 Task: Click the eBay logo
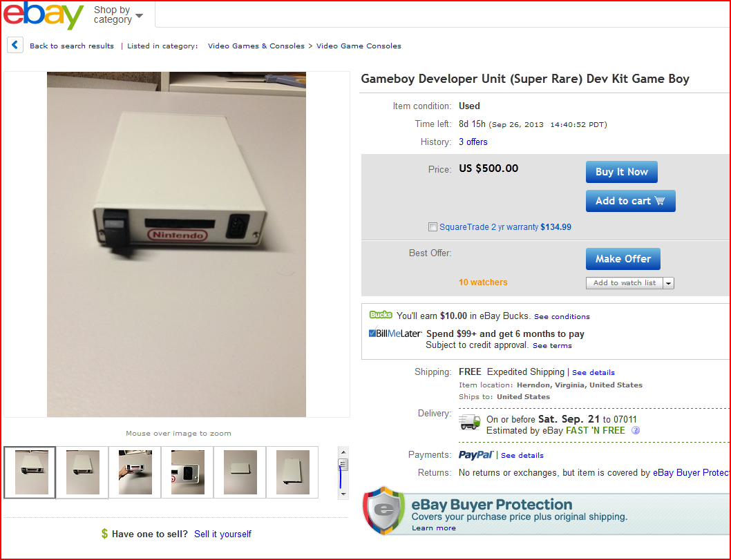(43, 15)
